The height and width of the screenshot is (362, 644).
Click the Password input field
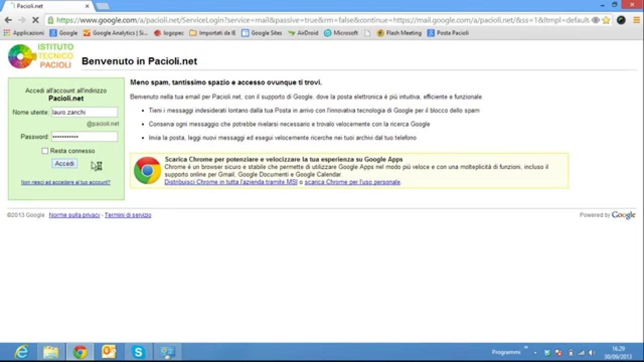pyautogui.click(x=85, y=136)
